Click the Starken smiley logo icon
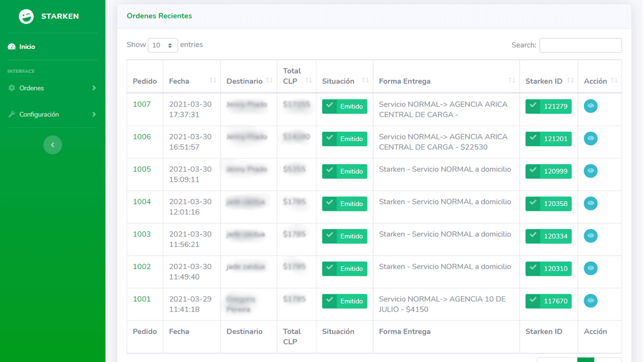The height and width of the screenshot is (362, 644). [26, 16]
